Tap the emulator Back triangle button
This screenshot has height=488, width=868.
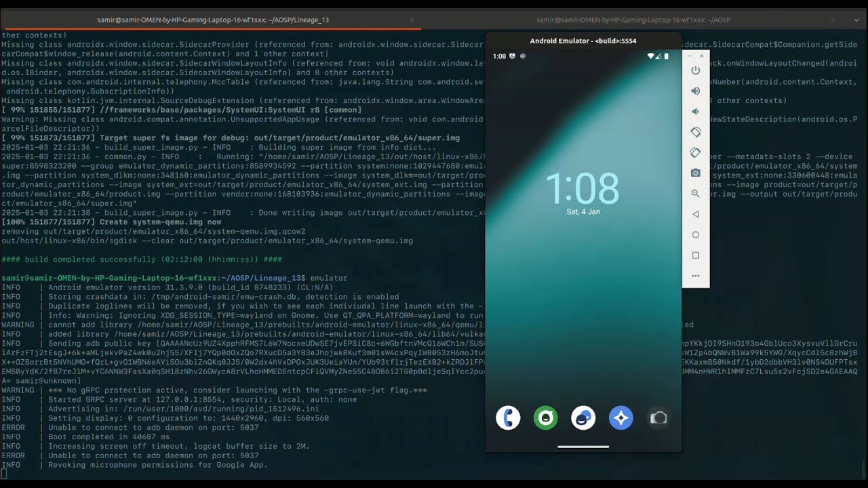pos(695,214)
